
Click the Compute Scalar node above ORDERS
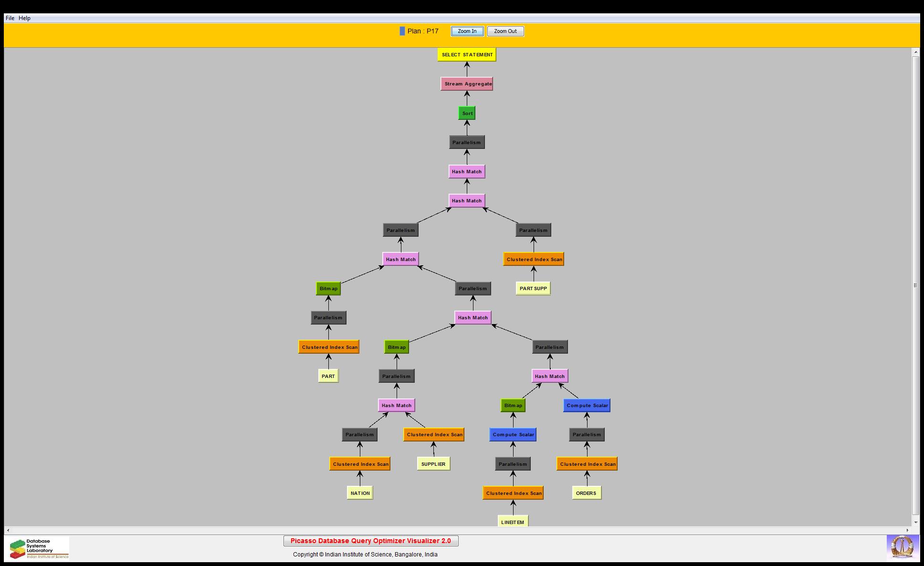tap(587, 406)
